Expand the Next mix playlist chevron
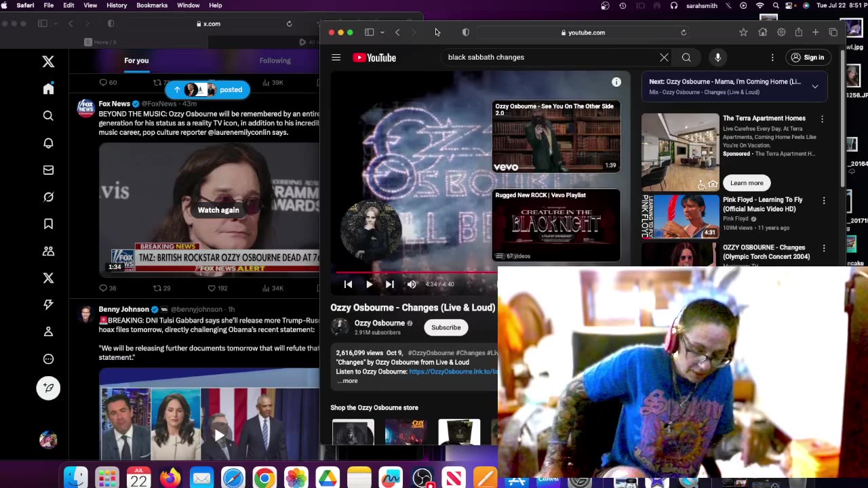The width and height of the screenshot is (868, 488). coord(814,87)
